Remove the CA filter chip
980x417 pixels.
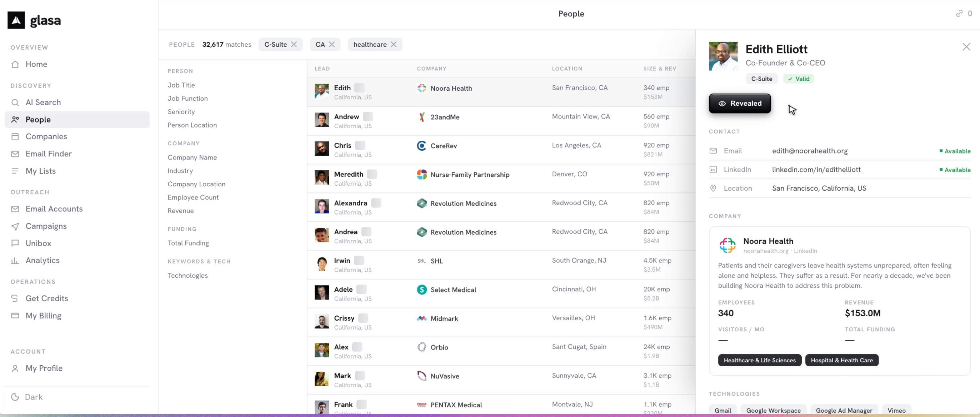pyautogui.click(x=332, y=45)
